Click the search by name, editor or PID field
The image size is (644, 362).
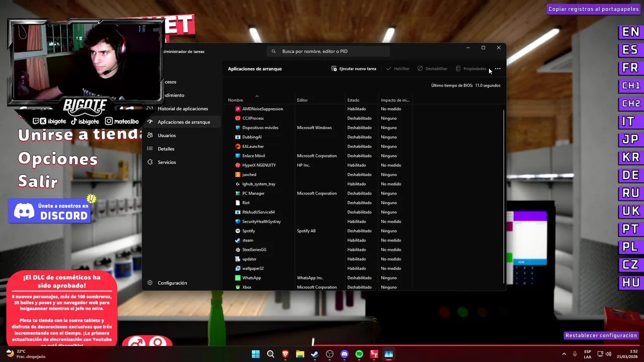pyautogui.click(x=328, y=51)
